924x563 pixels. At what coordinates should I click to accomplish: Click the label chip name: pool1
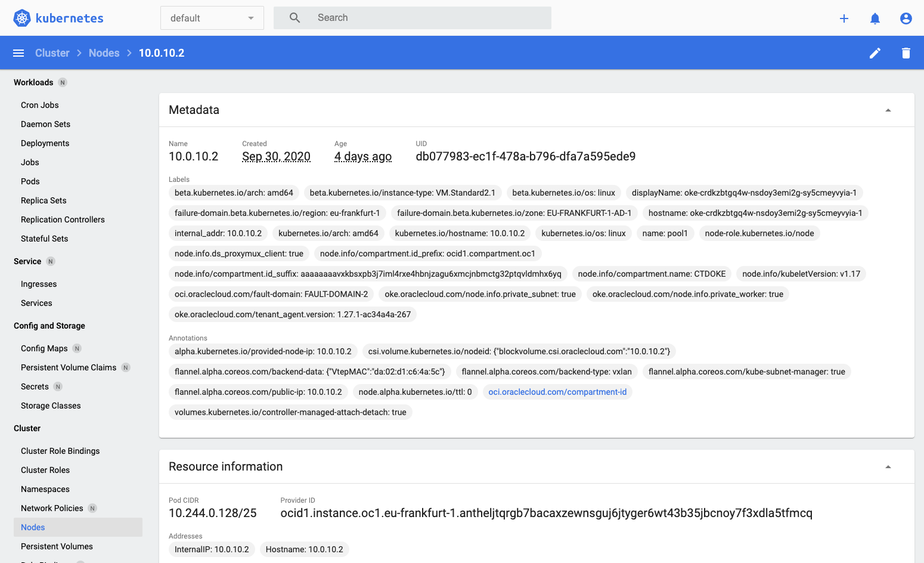(x=665, y=233)
